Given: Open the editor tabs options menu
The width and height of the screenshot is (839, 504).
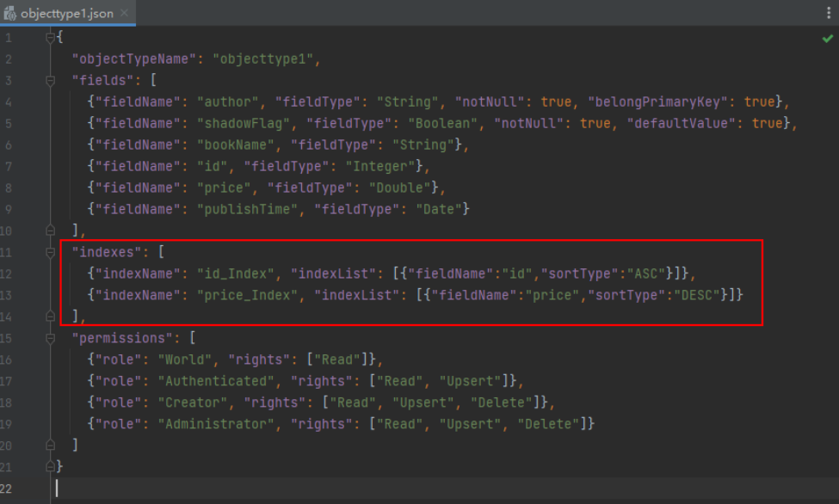Looking at the screenshot, I should point(829,13).
